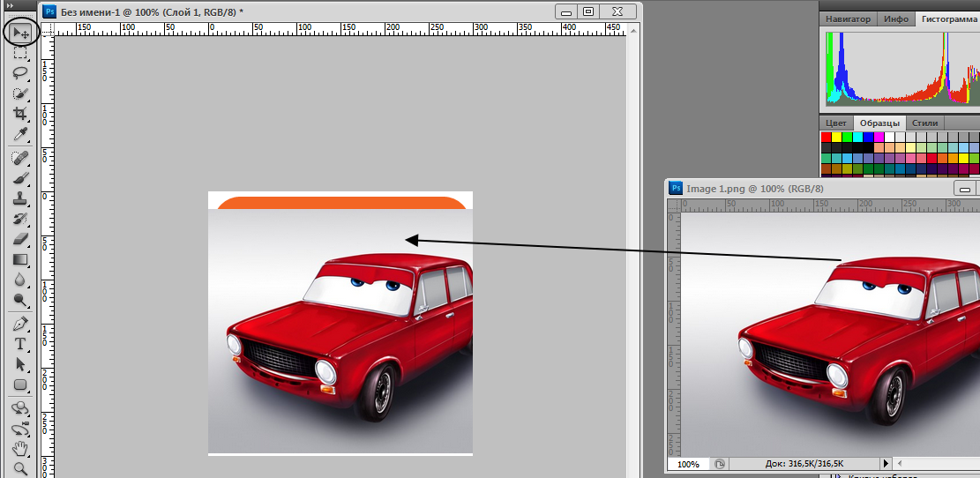Pick the bright yellow swatch in first row

click(836, 137)
